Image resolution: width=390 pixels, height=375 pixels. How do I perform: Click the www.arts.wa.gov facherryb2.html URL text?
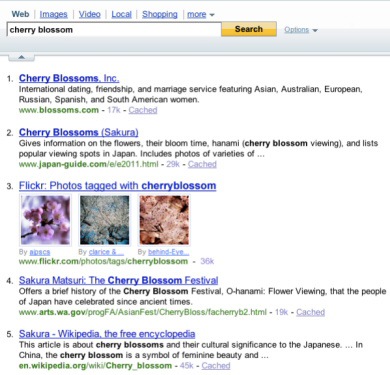click(x=143, y=312)
